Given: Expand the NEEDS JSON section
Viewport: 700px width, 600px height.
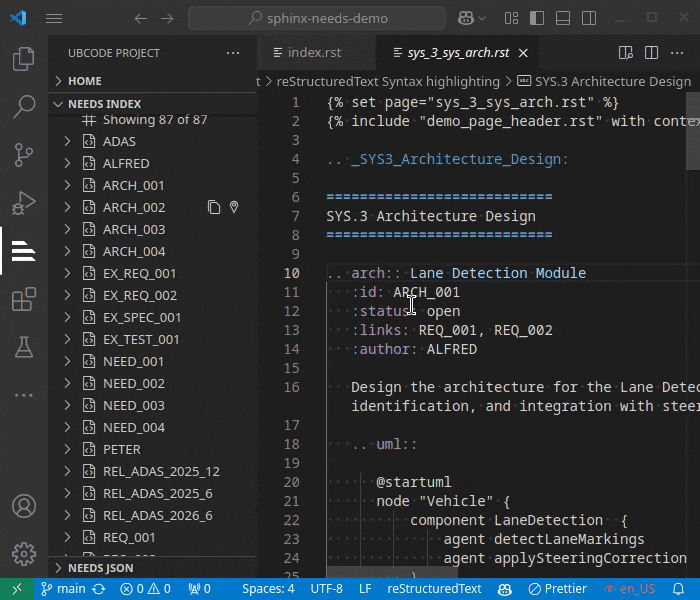Looking at the screenshot, I should 152,568.
